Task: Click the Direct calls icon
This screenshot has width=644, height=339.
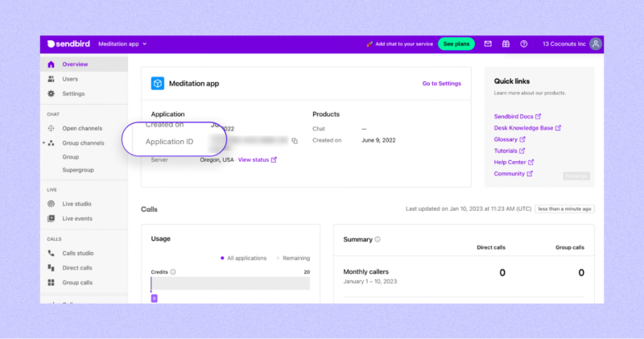Action: point(51,268)
